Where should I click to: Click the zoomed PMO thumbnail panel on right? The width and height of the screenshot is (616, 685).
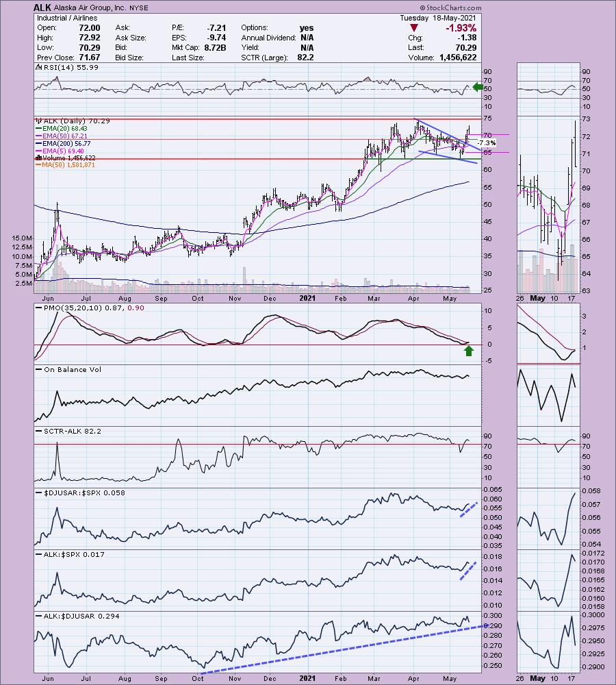548,334
